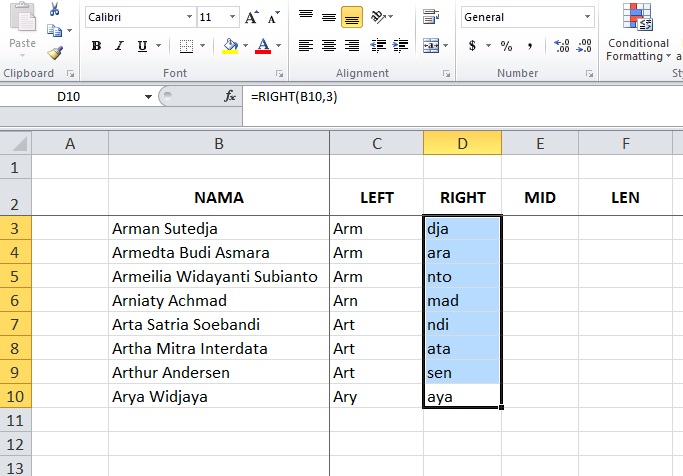This screenshot has height=476, width=683.
Task: Toggle Center horizontal alignment
Action: (328, 46)
